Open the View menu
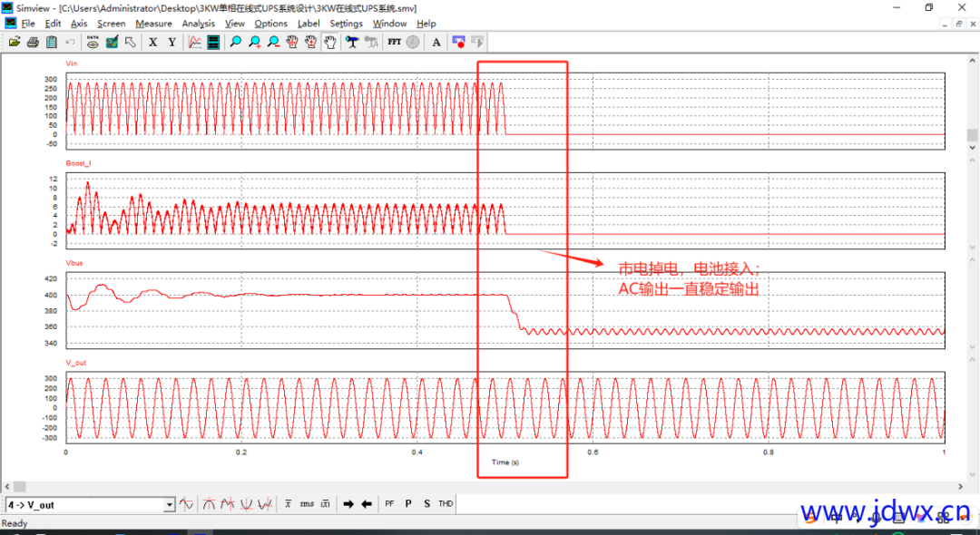Screen dimensions: 980x535 tap(235, 24)
